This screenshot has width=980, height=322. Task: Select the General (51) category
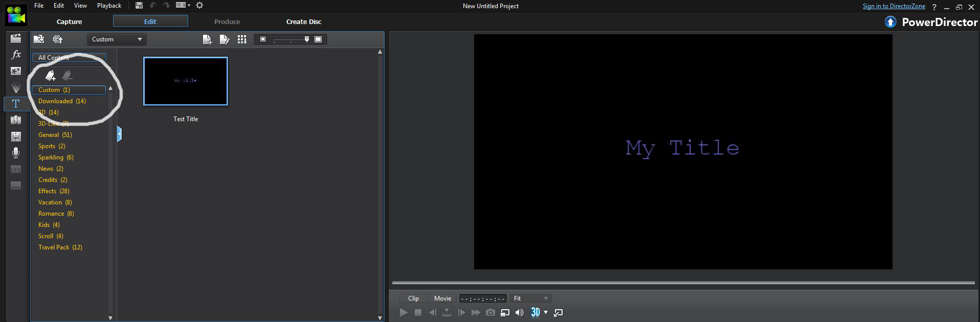coord(55,135)
